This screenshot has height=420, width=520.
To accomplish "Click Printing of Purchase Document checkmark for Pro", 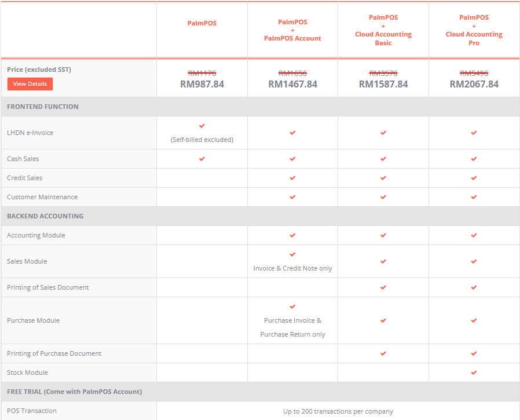I will point(474,353).
